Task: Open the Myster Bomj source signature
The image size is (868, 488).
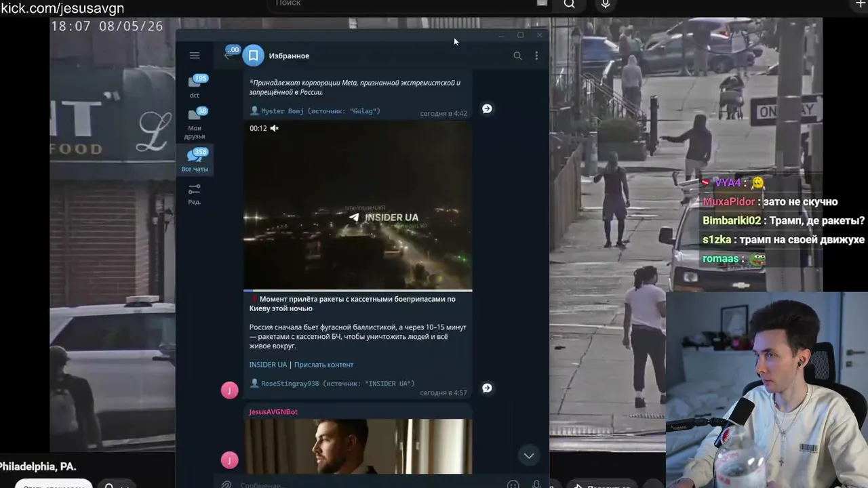Action: coord(320,111)
